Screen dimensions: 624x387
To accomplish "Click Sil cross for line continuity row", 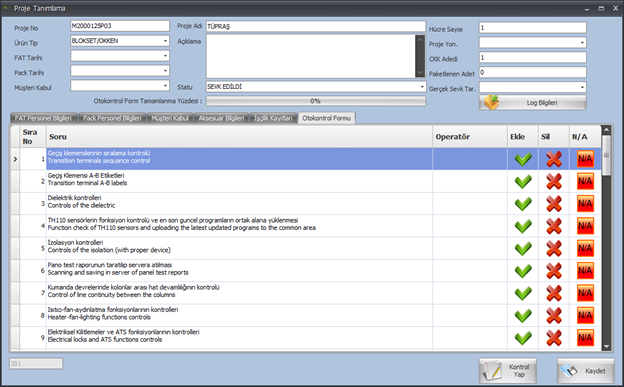I will pyautogui.click(x=554, y=293).
